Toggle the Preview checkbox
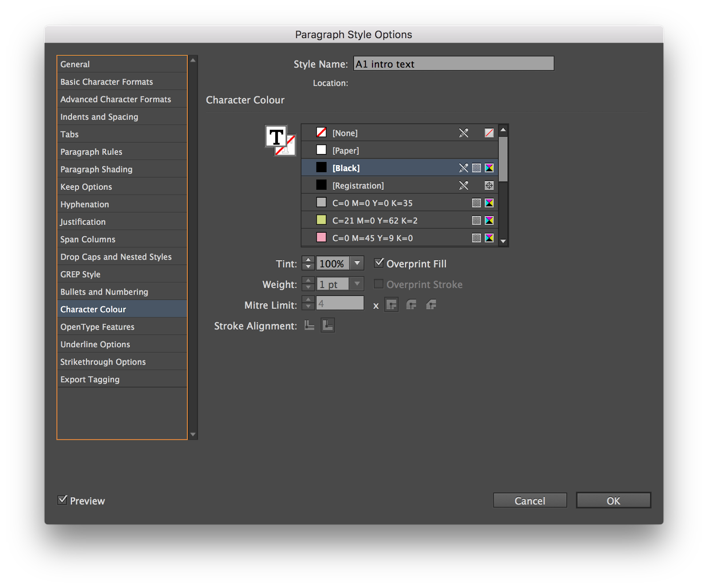This screenshot has height=588, width=708. pyautogui.click(x=62, y=500)
